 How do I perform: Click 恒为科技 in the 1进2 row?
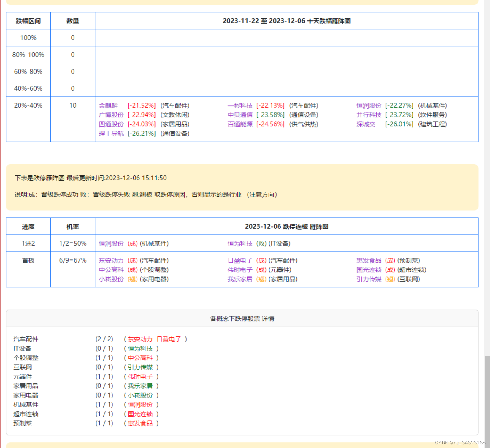(240, 244)
